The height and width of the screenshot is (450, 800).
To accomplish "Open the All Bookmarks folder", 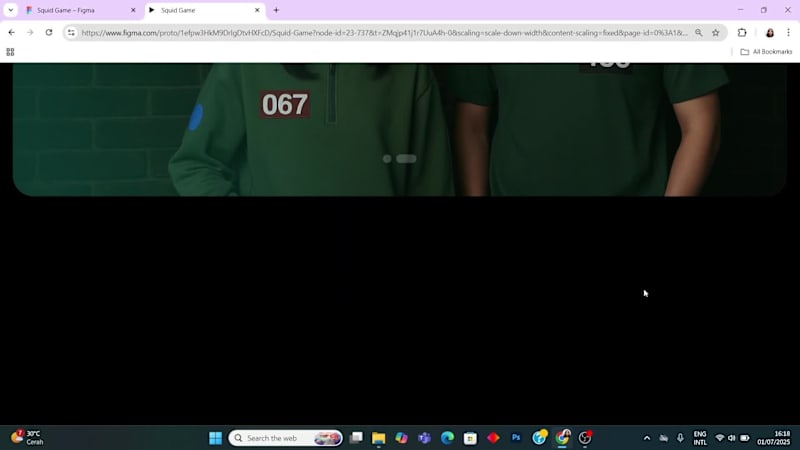I will [766, 52].
